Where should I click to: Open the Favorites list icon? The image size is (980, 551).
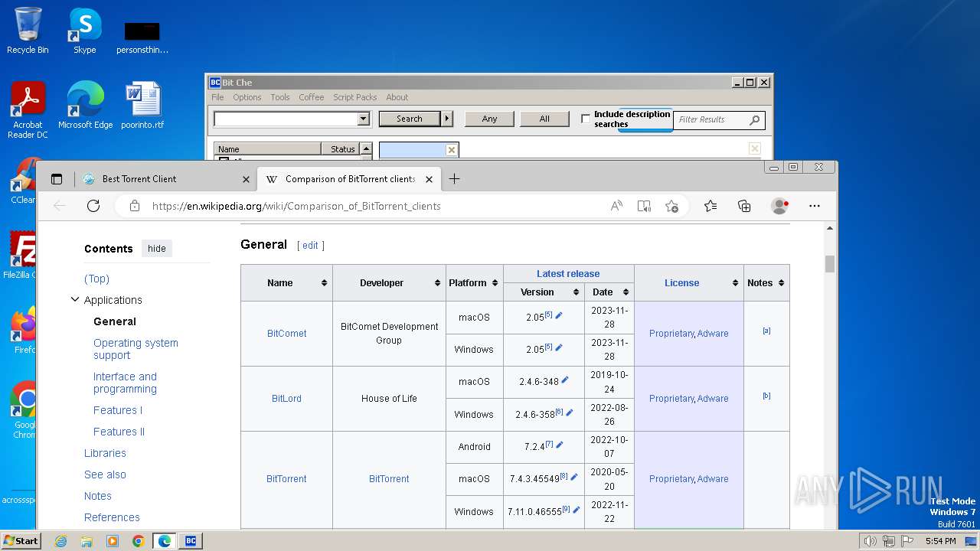[x=710, y=206]
